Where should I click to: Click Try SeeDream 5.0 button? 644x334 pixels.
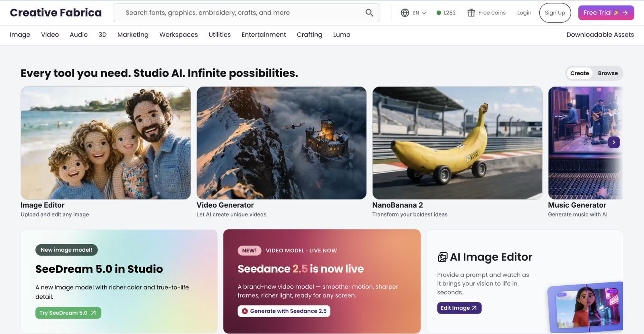(68, 313)
